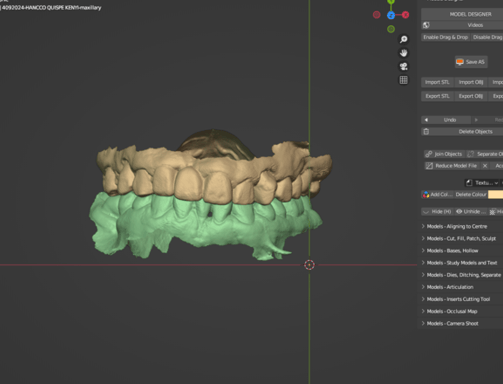Toggle the camera view icon
The image size is (503, 384).
404,67
